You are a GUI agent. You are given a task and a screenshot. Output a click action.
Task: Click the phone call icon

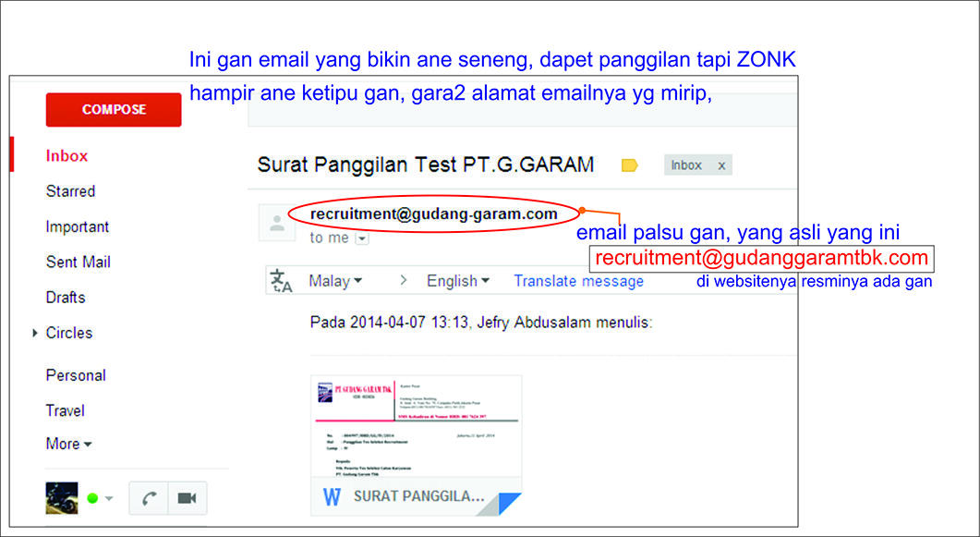pos(149,498)
